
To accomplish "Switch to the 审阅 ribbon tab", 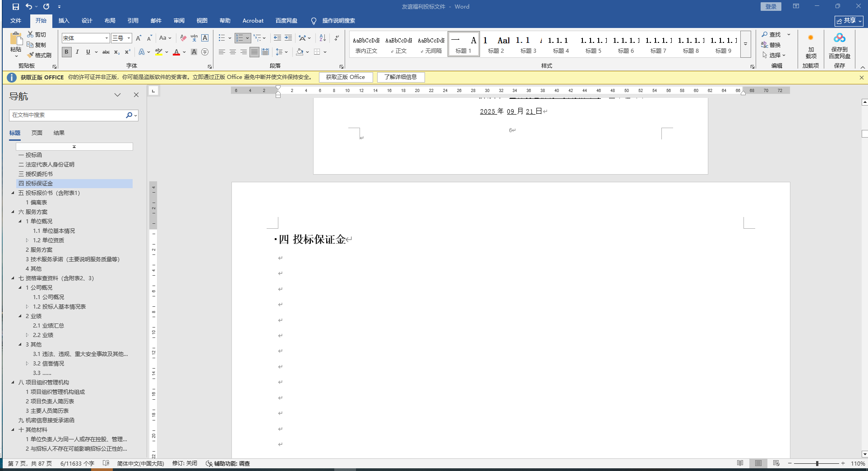I will coord(179,21).
